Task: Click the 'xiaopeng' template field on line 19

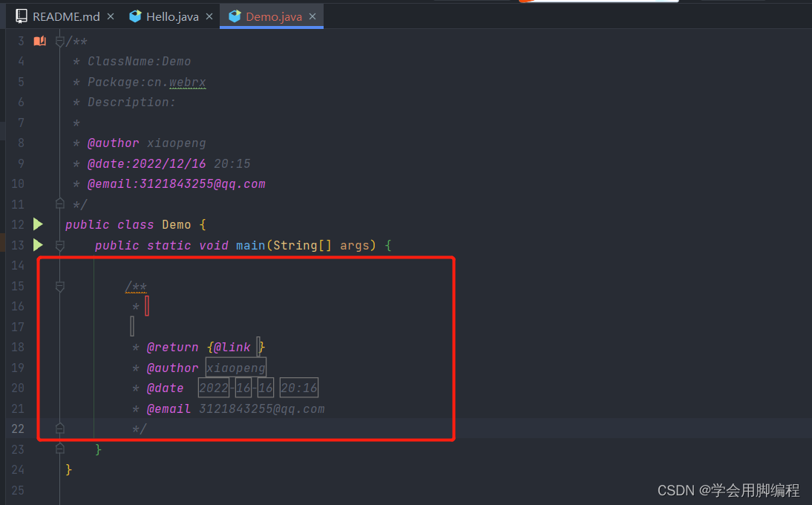Action: click(x=235, y=368)
